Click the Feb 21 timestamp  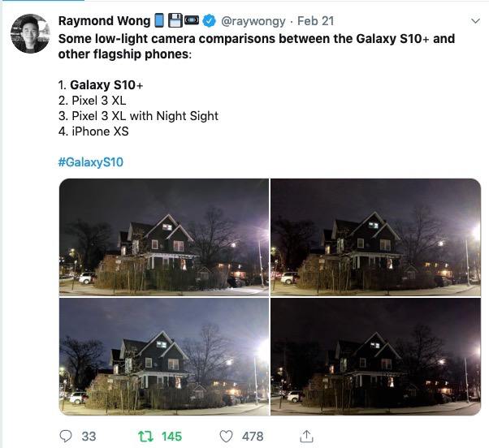316,21
